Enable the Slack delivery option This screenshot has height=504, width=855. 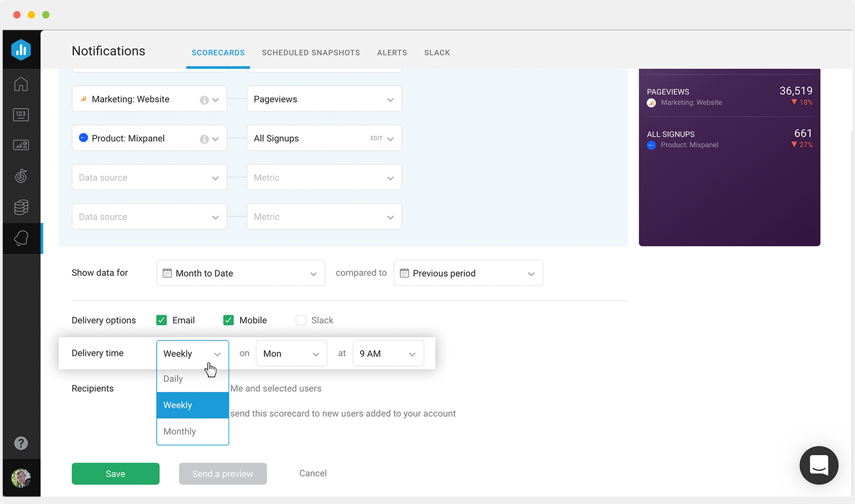pyautogui.click(x=300, y=320)
